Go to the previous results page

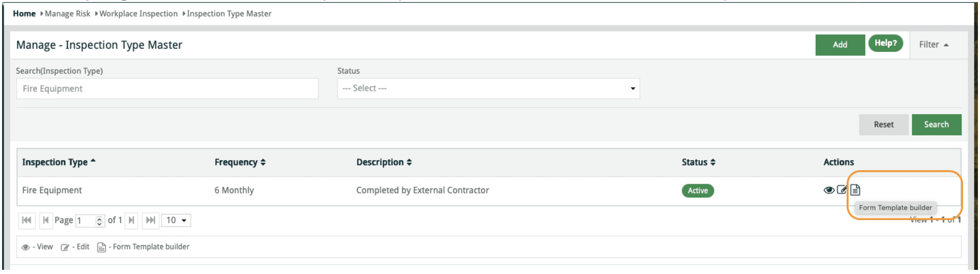coord(46,220)
